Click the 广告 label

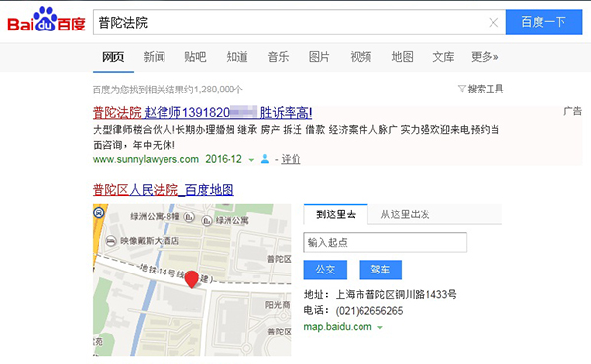click(573, 111)
